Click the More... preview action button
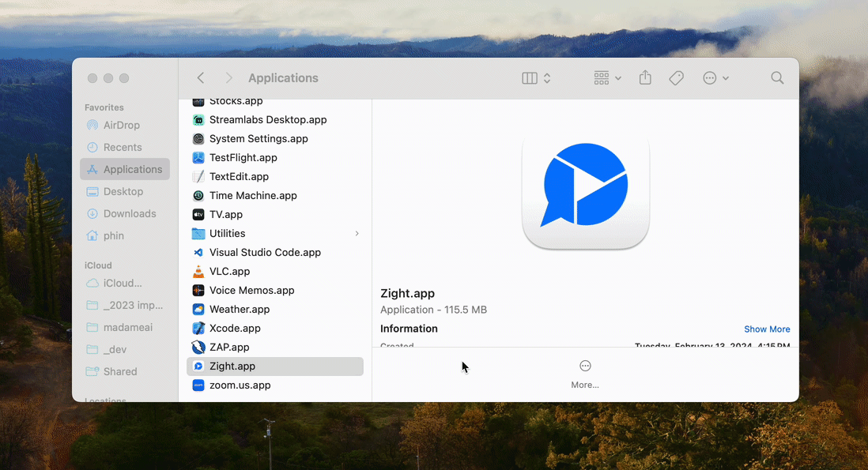Image resolution: width=868 pixels, height=470 pixels. point(585,374)
